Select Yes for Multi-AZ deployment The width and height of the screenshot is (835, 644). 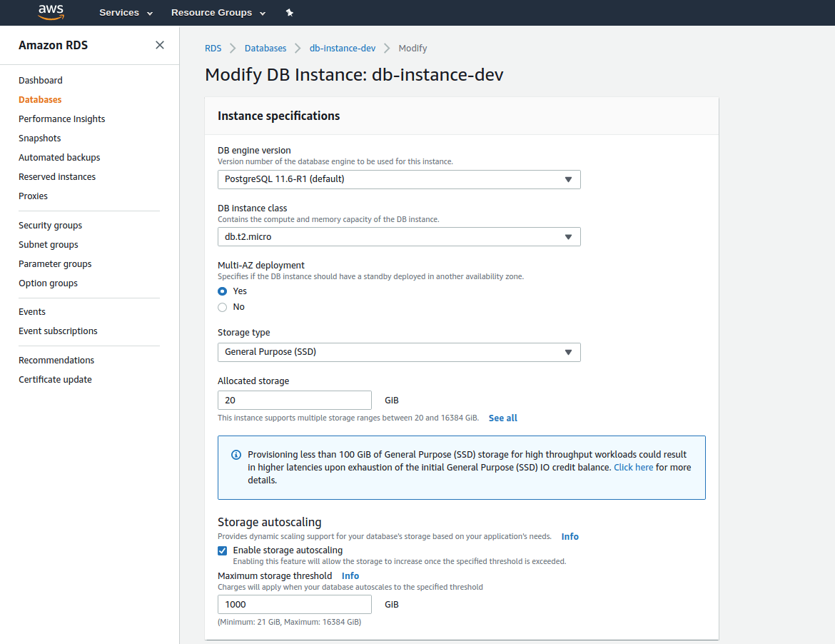(222, 291)
